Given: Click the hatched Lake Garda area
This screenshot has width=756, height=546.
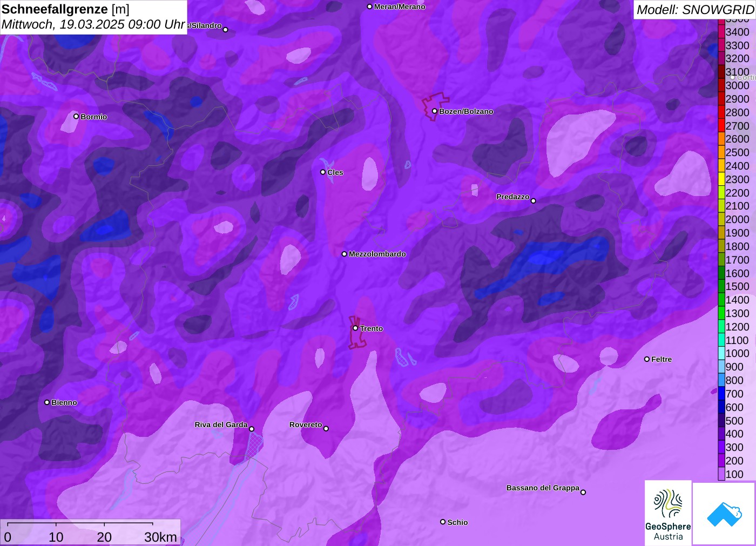Looking at the screenshot, I should click(254, 446).
